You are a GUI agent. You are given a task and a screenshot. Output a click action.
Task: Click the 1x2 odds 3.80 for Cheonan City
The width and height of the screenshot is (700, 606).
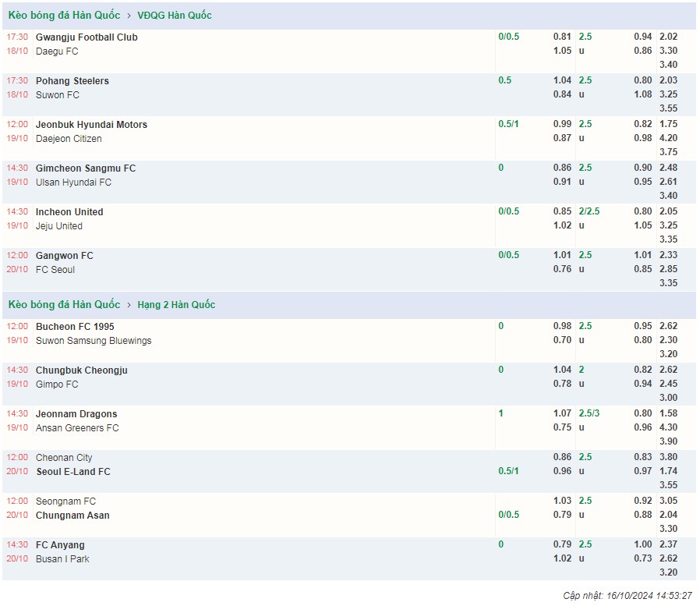[x=668, y=457]
